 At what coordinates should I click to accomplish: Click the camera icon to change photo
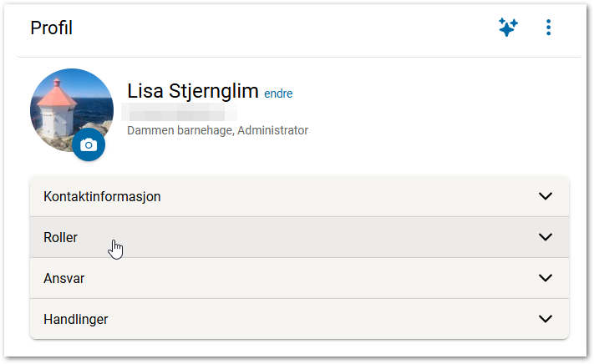(x=89, y=144)
